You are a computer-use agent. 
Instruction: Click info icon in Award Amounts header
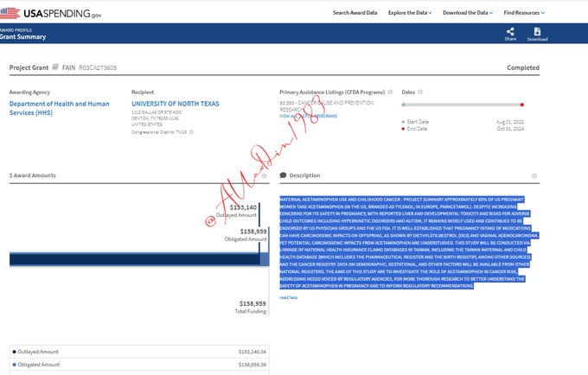click(265, 175)
